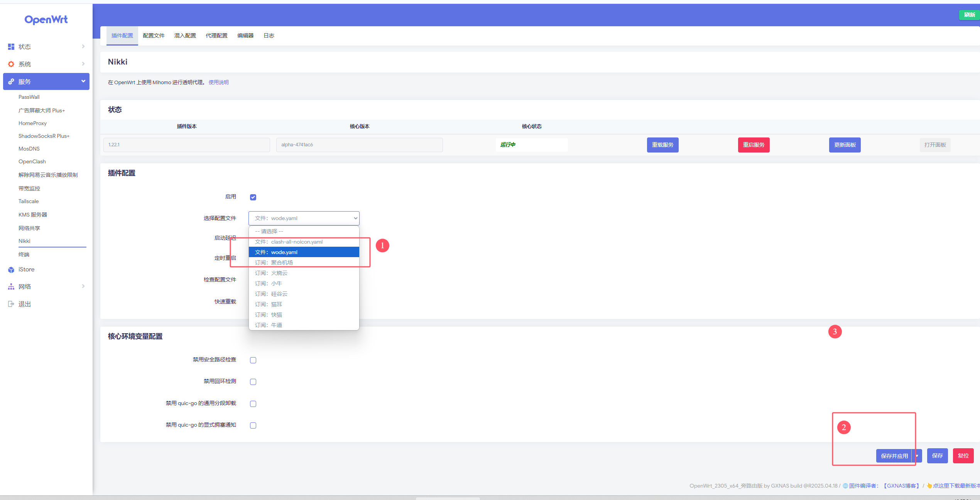Open 终端 service page
Viewport: 980px width, 500px height.
pyautogui.click(x=24, y=254)
